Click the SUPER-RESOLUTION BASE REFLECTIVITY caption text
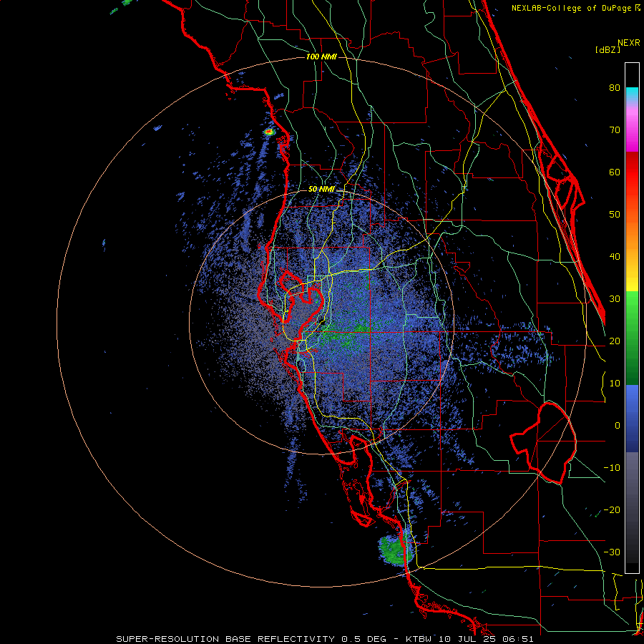The height and width of the screenshot is (644, 644). [224, 639]
